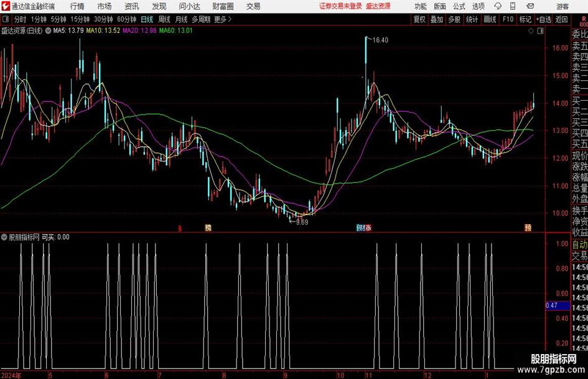Select the 多周期 multi-period tab
The image size is (588, 379).
point(201,19)
